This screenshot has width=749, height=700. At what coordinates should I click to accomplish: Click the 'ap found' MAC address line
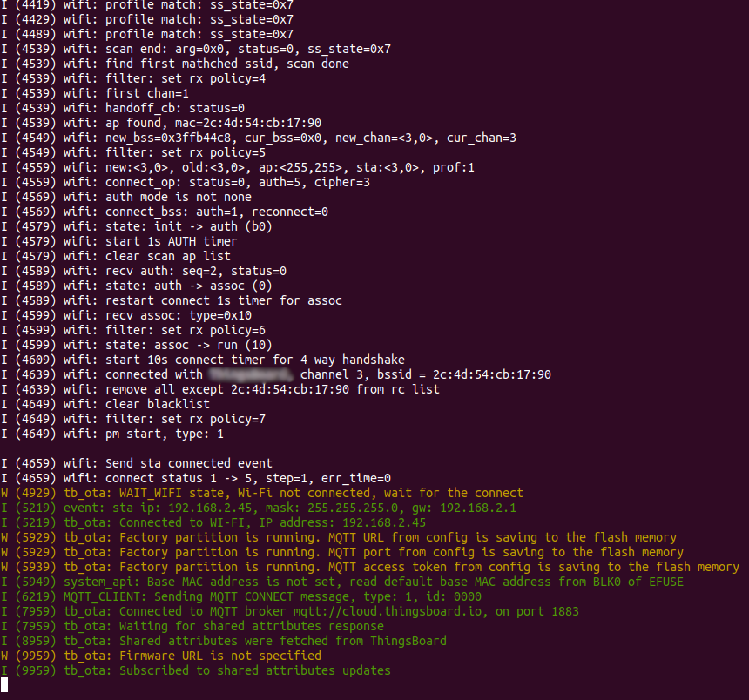pyautogui.click(x=213, y=123)
